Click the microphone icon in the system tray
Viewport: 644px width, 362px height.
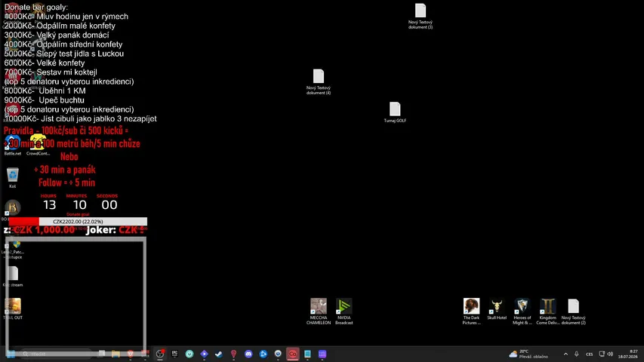(x=577, y=354)
